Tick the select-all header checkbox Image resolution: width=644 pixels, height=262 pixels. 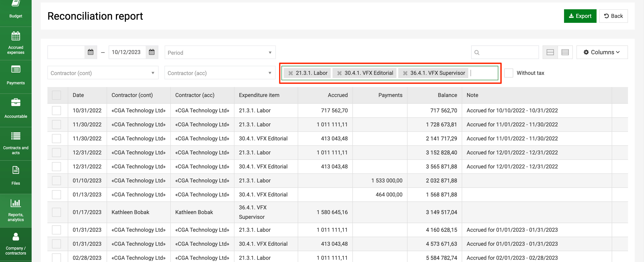click(56, 95)
